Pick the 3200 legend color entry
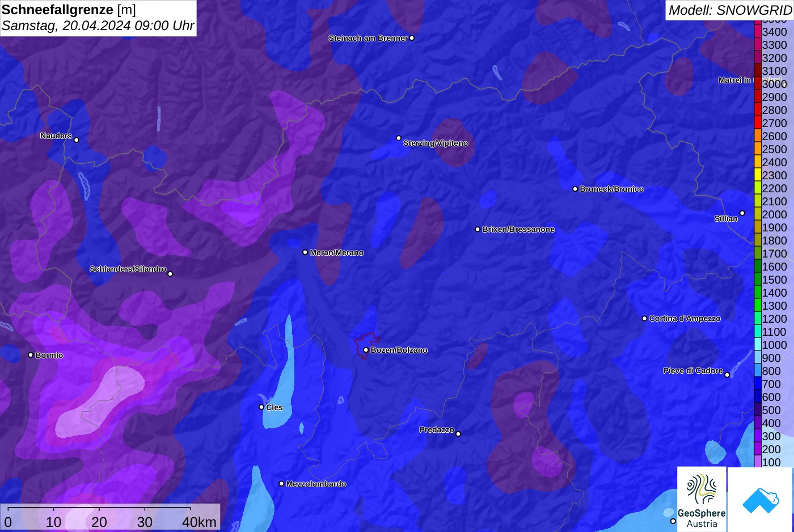 coord(758,58)
